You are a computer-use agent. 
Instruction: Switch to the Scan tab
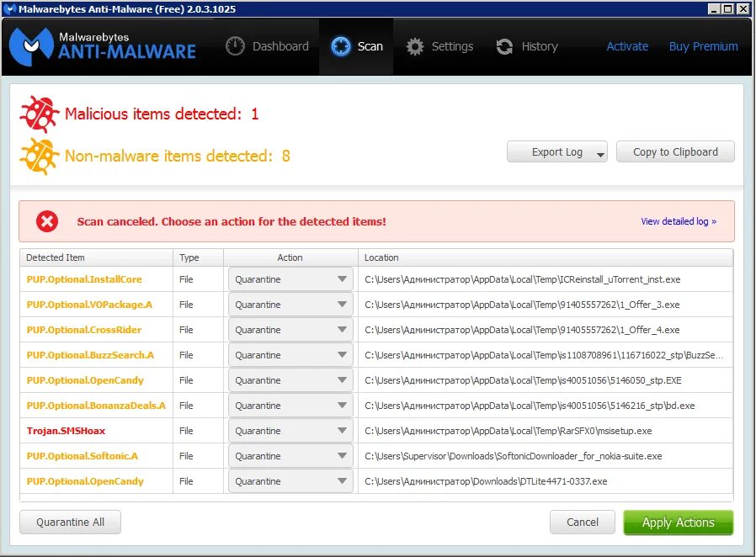click(x=357, y=46)
